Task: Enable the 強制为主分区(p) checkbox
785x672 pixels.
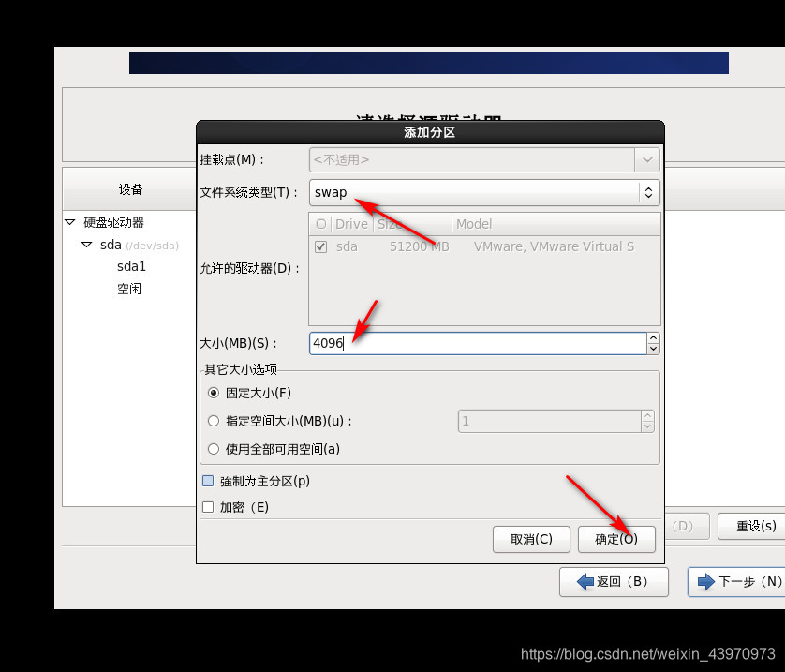Action: [208, 481]
